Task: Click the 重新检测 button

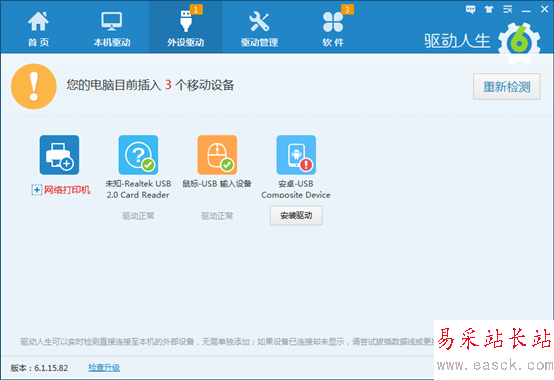Action: click(507, 87)
